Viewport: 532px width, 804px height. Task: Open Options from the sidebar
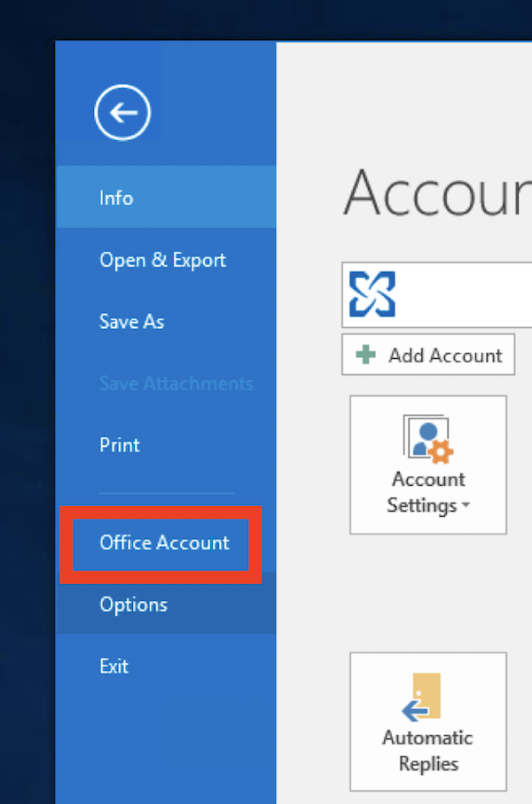click(133, 605)
